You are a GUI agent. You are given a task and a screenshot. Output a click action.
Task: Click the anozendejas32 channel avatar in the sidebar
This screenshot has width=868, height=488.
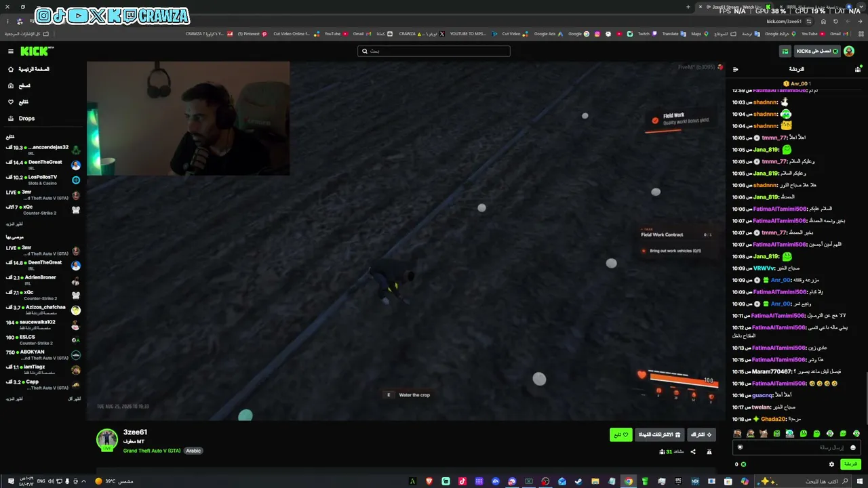coord(76,150)
